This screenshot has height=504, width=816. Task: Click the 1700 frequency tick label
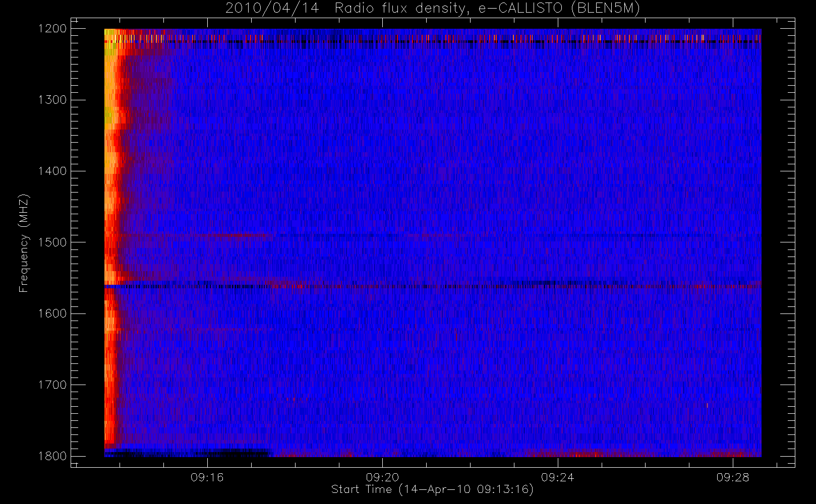52,385
